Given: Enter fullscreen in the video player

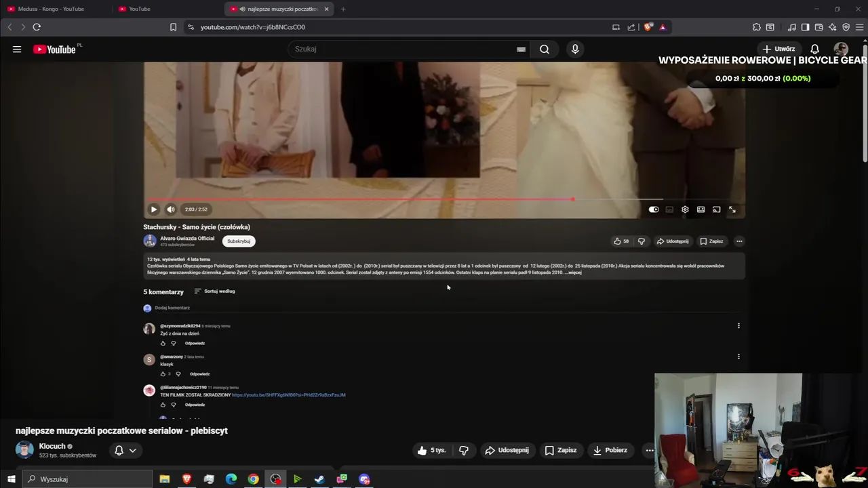Looking at the screenshot, I should 732,209.
